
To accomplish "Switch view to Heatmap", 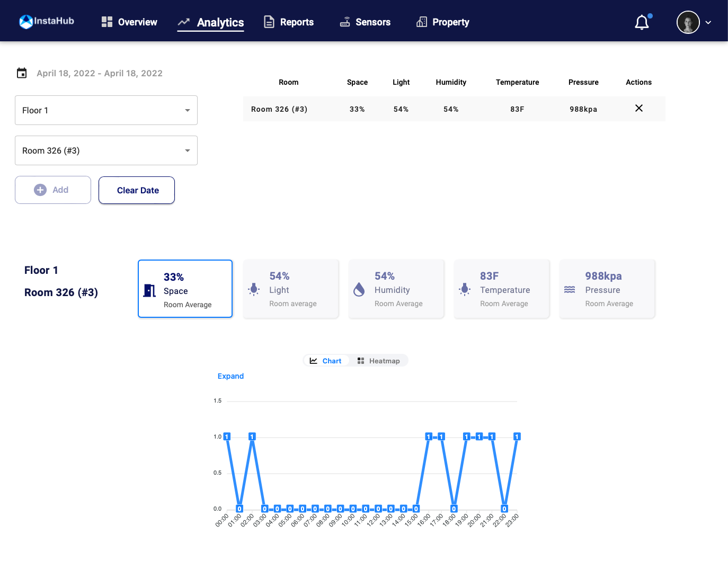I will point(379,361).
